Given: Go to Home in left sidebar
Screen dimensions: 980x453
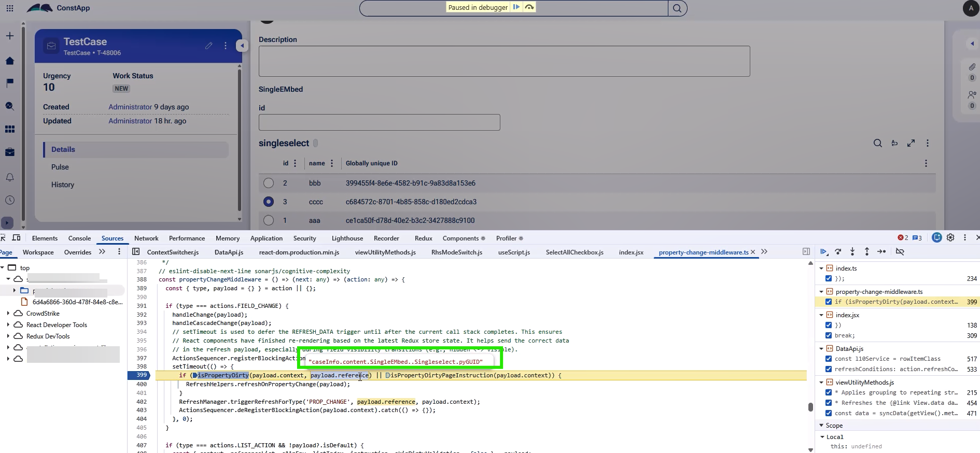Looking at the screenshot, I should tap(9, 61).
